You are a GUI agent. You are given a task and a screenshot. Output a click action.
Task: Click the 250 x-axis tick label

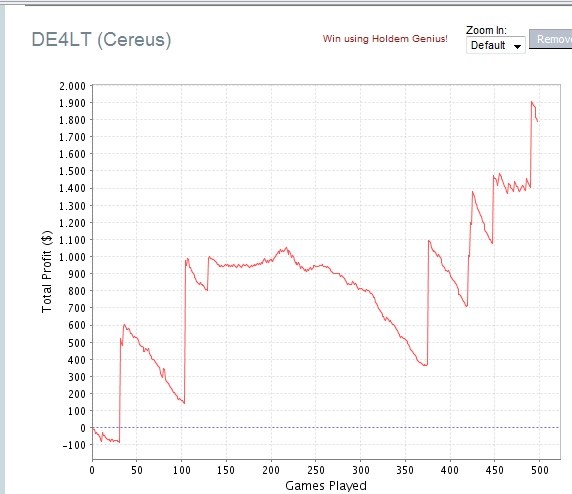tap(316, 470)
